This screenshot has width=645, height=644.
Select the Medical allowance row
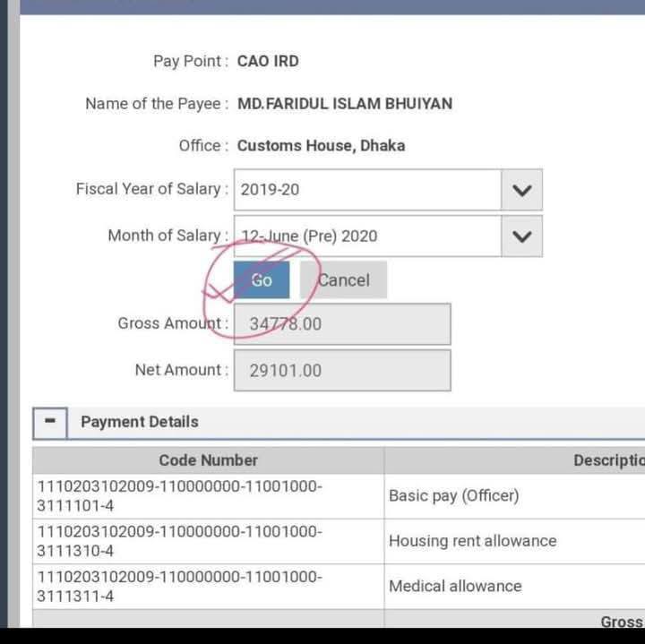(454, 586)
